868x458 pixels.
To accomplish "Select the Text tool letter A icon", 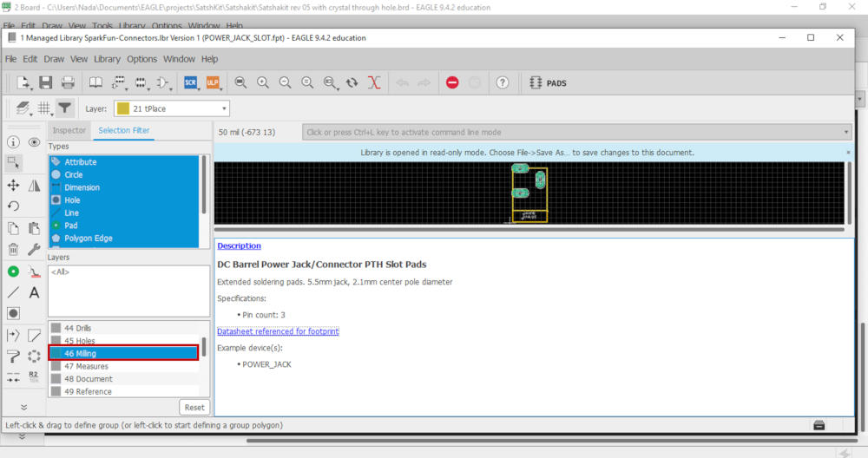I will 35,292.
